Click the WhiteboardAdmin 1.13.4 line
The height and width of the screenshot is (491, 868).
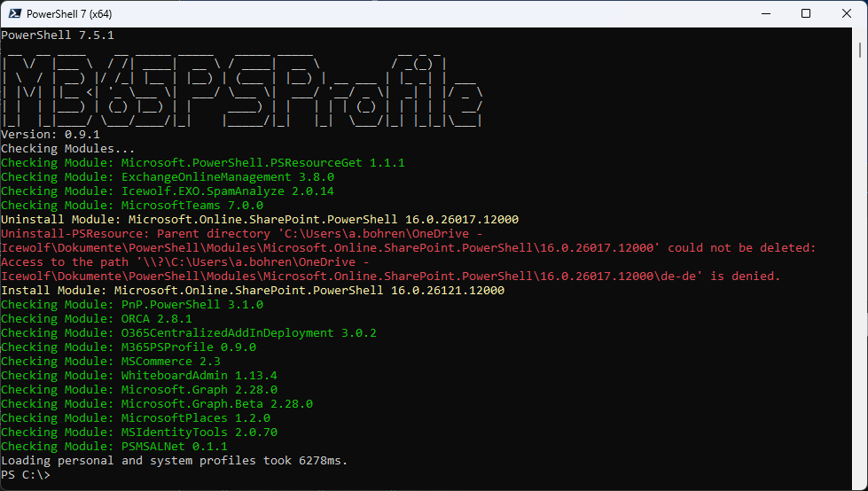coord(139,375)
